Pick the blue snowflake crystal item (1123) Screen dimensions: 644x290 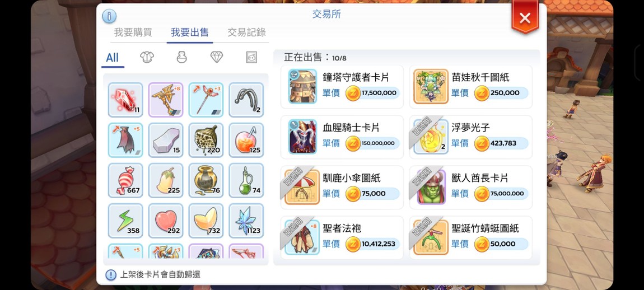(246, 221)
